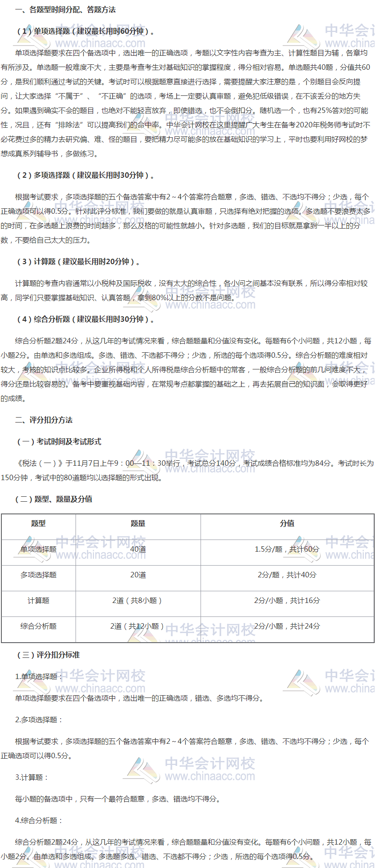Click the (三)评分扣分标准 subheading
Viewport: 375px width, 868px height.
point(48,655)
